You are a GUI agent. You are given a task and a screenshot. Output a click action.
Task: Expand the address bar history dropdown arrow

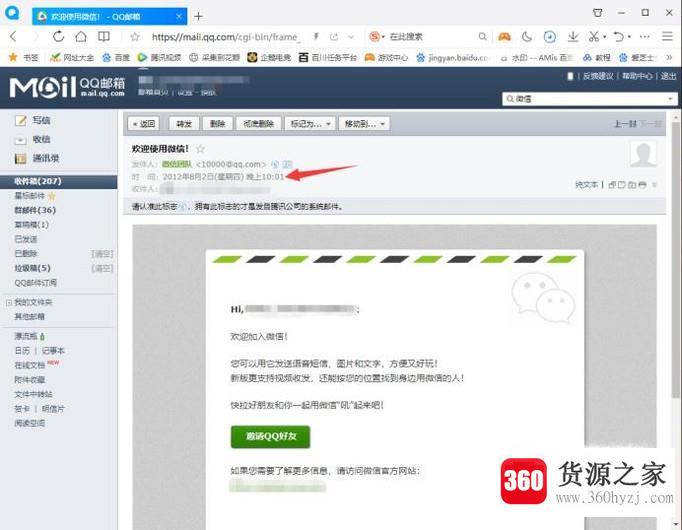click(x=351, y=37)
